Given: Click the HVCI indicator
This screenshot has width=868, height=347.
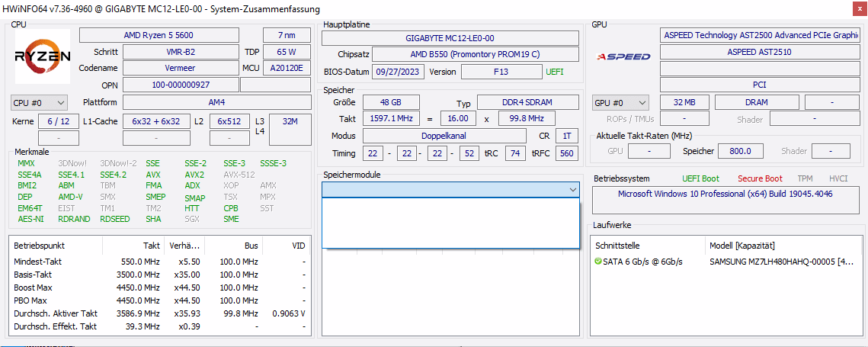Looking at the screenshot, I should pos(839,178).
